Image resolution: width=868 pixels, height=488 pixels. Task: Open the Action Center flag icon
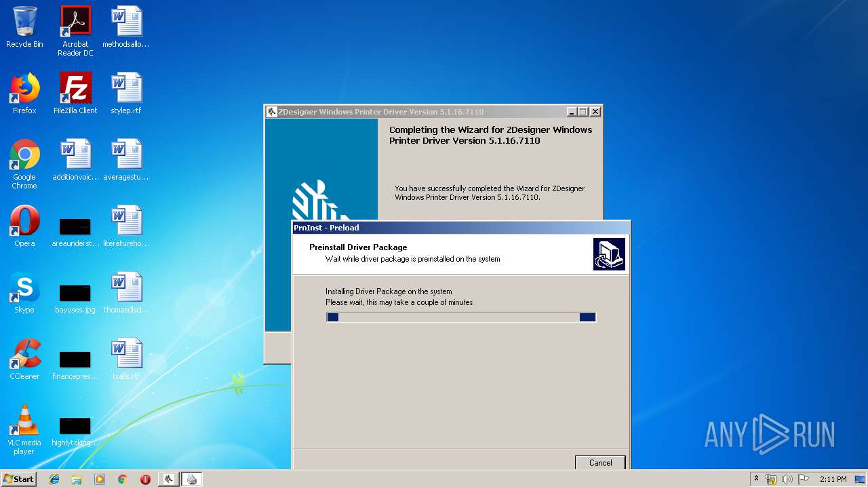pos(804,479)
